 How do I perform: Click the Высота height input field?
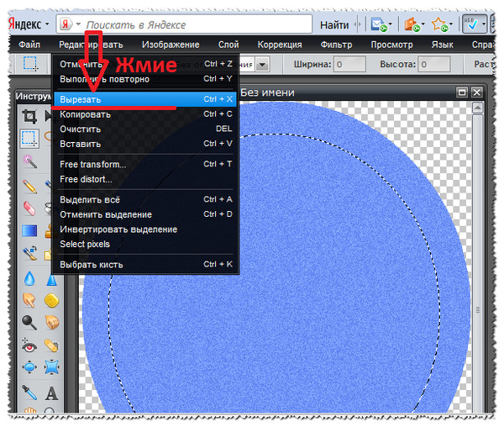pyautogui.click(x=434, y=65)
